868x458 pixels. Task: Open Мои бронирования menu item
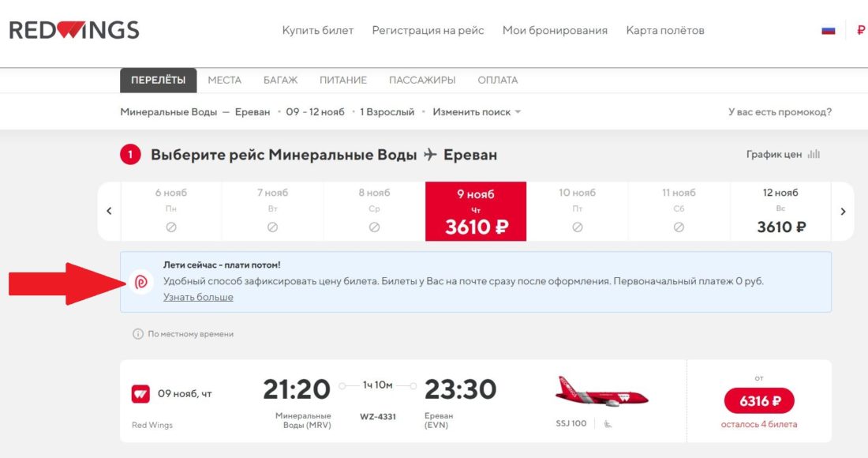click(x=556, y=29)
